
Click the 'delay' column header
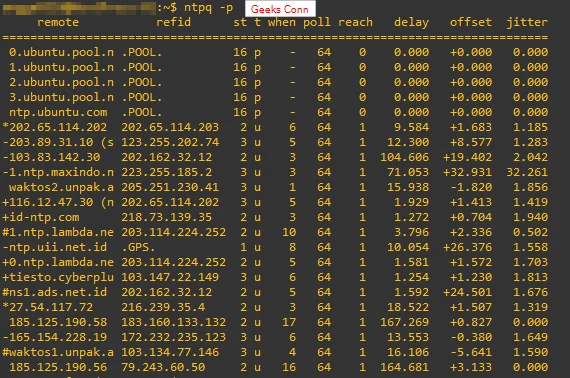412,23
